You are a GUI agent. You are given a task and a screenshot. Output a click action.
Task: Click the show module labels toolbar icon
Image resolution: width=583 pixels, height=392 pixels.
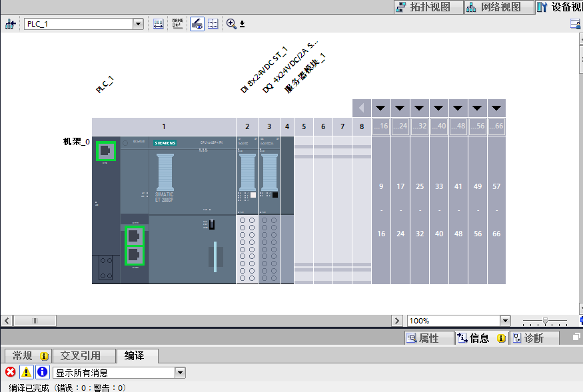point(159,24)
